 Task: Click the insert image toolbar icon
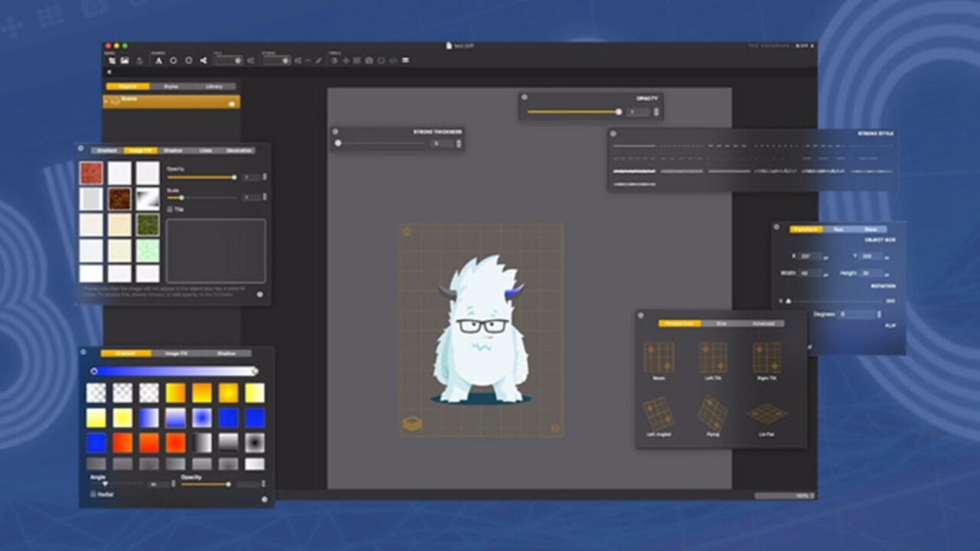pyautogui.click(x=125, y=60)
